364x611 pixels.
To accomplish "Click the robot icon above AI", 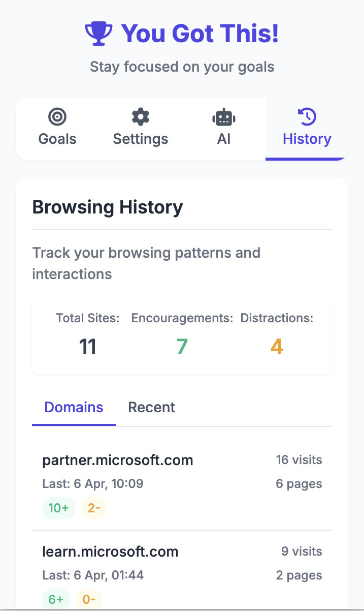I will [x=224, y=117].
